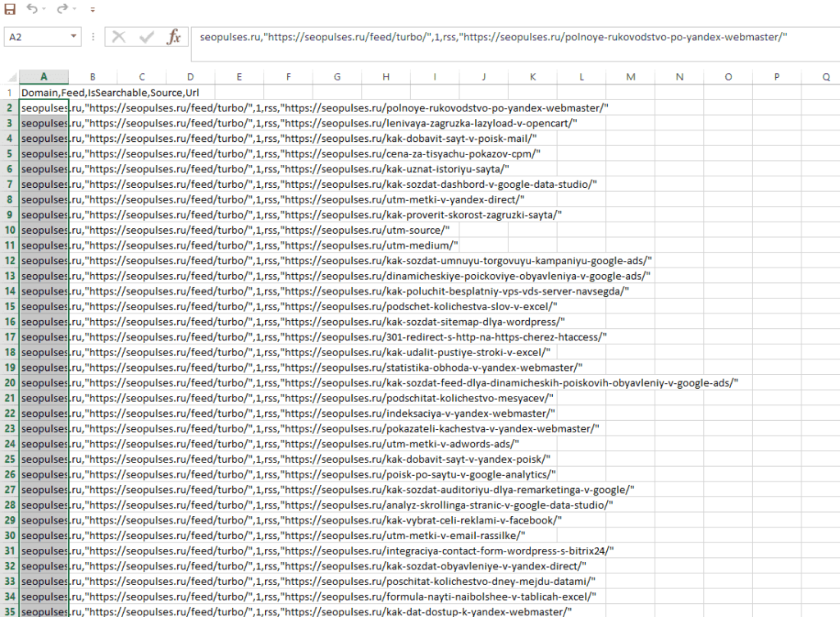This screenshot has height=617, width=840.
Task: Select row 1 header
Action: click(x=9, y=93)
